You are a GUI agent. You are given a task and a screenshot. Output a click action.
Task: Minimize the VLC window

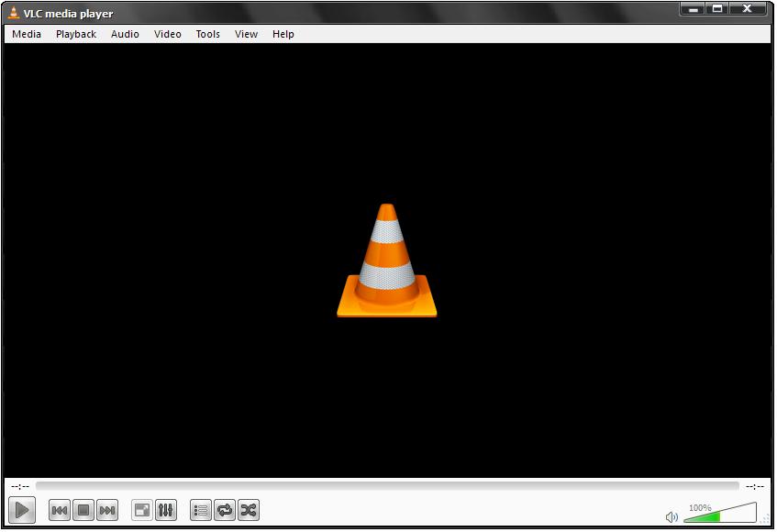coord(694,9)
